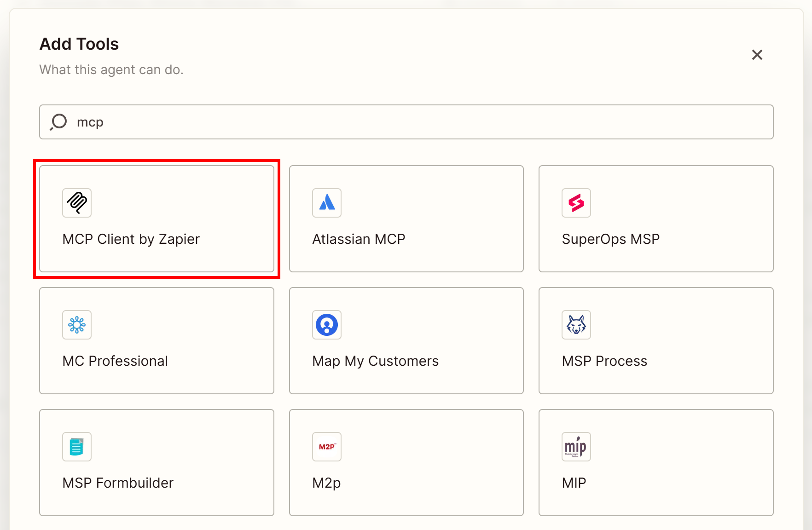Choose the M2p tool card
Viewport: 812px width, 530px height.
tap(406, 463)
